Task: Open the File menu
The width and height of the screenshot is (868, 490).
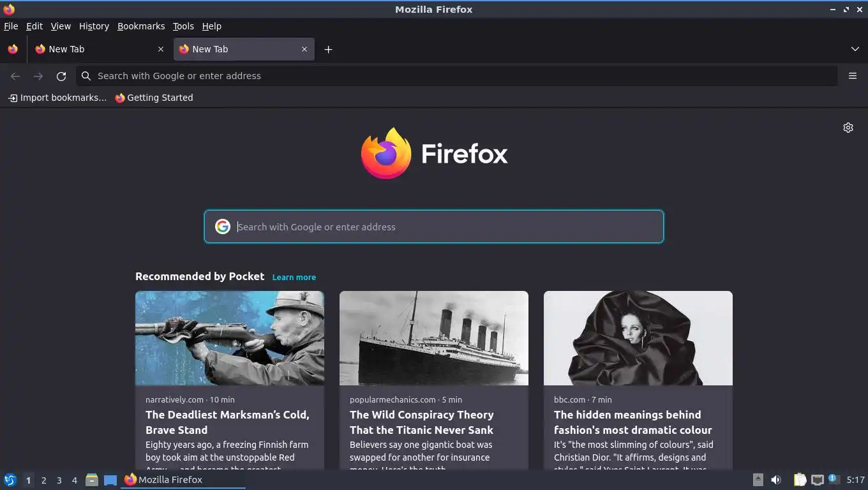Action: pos(11,26)
